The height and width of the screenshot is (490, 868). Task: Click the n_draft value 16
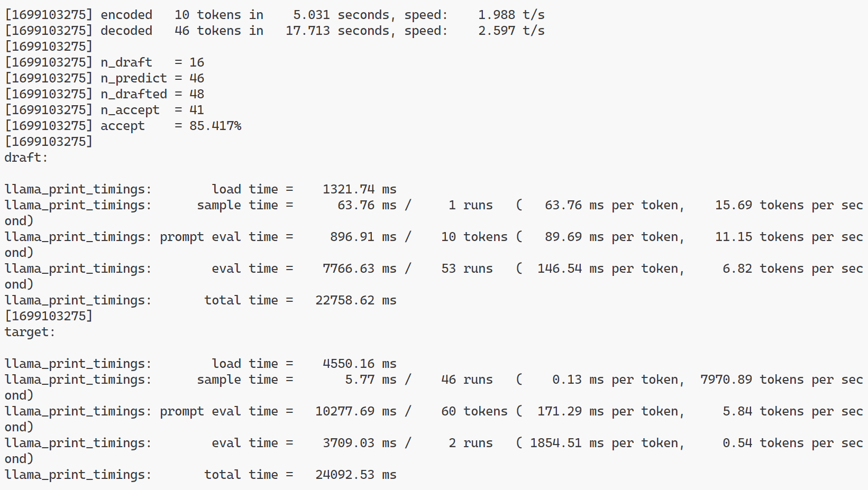click(x=197, y=62)
